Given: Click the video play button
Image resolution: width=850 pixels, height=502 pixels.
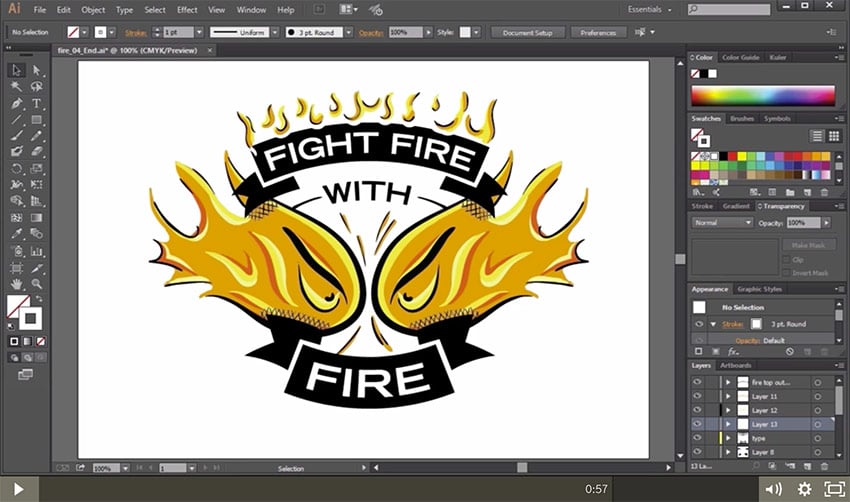Looking at the screenshot, I should click(x=19, y=489).
